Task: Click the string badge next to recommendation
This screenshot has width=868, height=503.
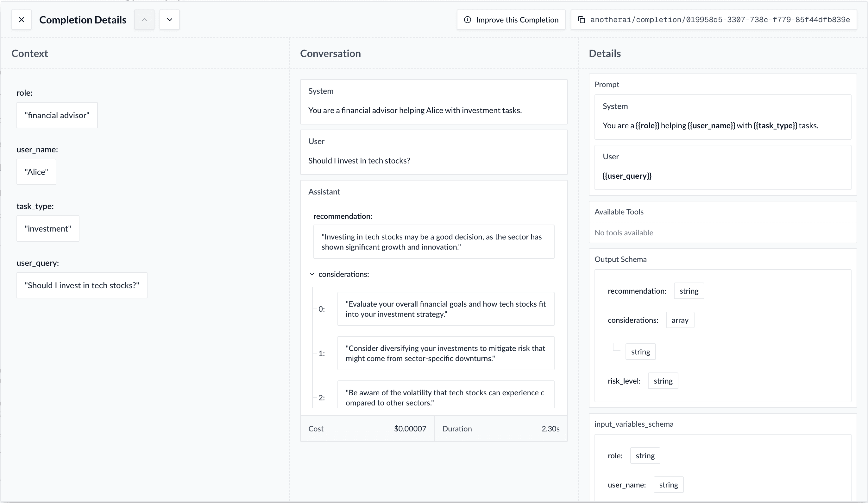Action: 689,291
